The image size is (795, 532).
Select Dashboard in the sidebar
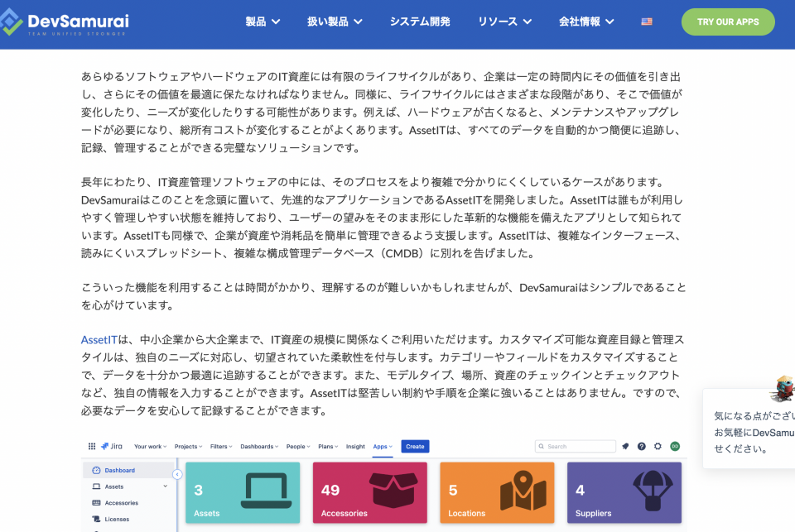129,470
